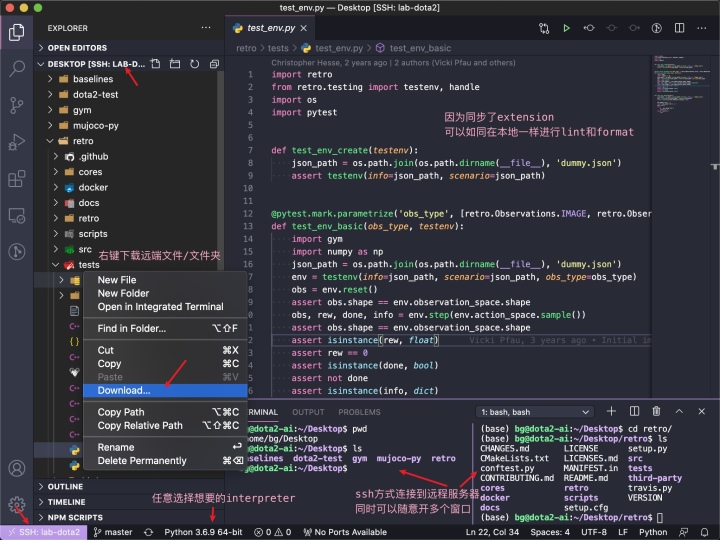The height and width of the screenshot is (540, 720).
Task: Open the Remote Explorer view
Action: [17, 215]
